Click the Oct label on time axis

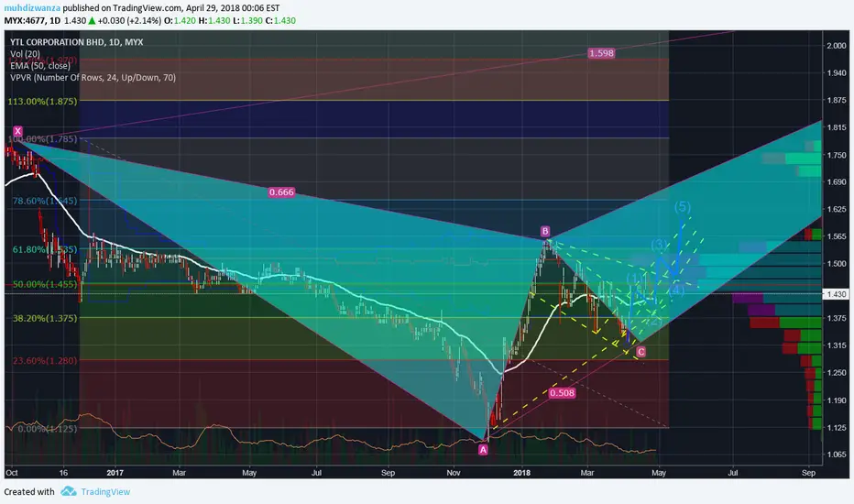[11, 473]
